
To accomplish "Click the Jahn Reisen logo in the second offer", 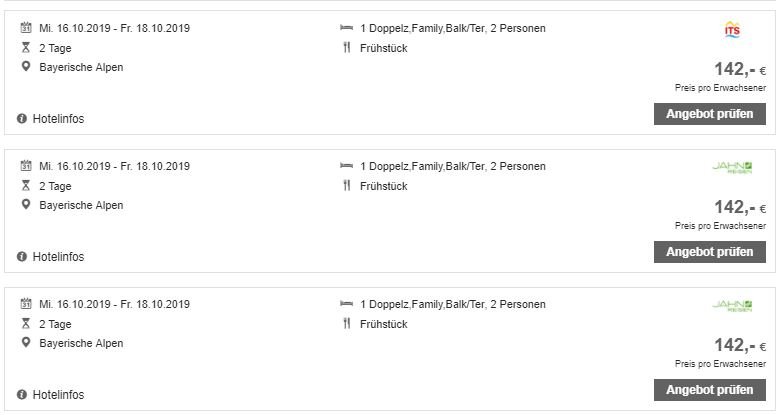I will pyautogui.click(x=732, y=168).
